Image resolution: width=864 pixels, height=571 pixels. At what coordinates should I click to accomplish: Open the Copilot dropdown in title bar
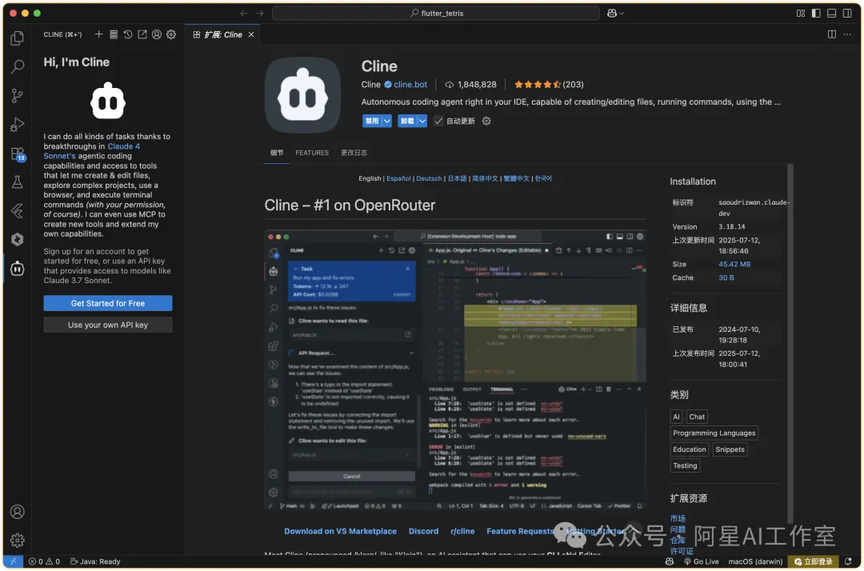pyautogui.click(x=615, y=13)
